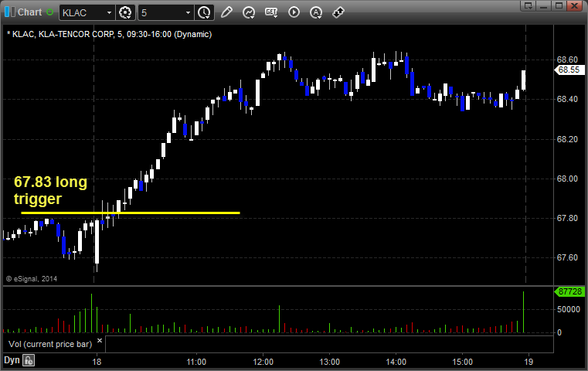Open the chart settings gear menu
Image resolution: width=588 pixels, height=371 pixels.
pyautogui.click(x=125, y=12)
